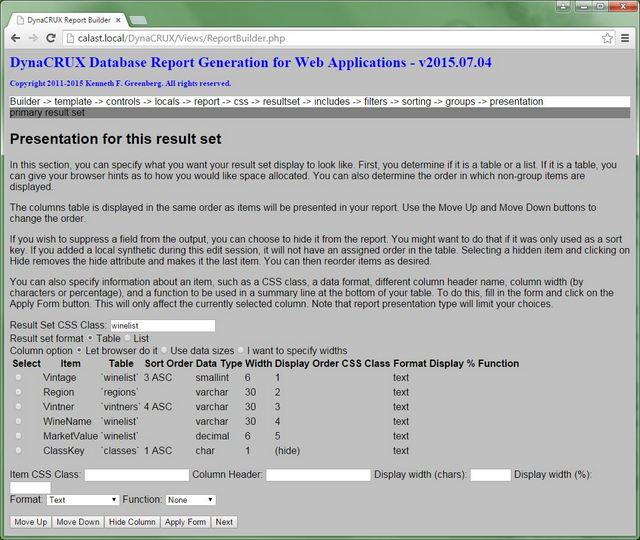Click the 'char' data type cell

coord(205,450)
